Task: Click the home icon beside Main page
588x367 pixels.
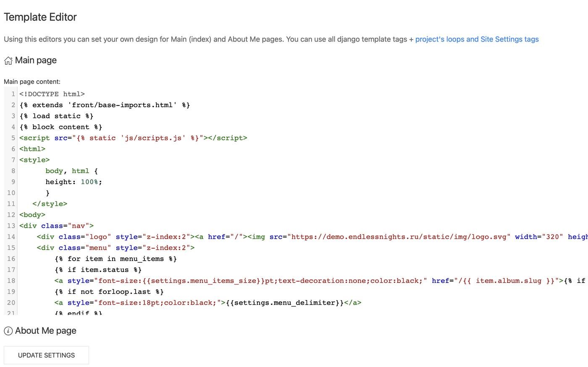Action: pos(8,61)
